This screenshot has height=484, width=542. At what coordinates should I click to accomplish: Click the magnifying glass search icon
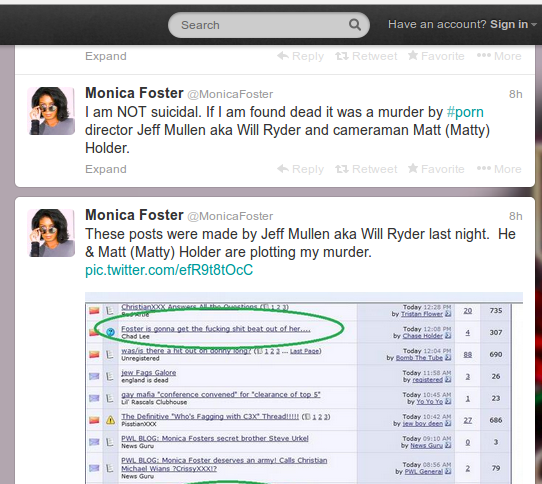355,25
